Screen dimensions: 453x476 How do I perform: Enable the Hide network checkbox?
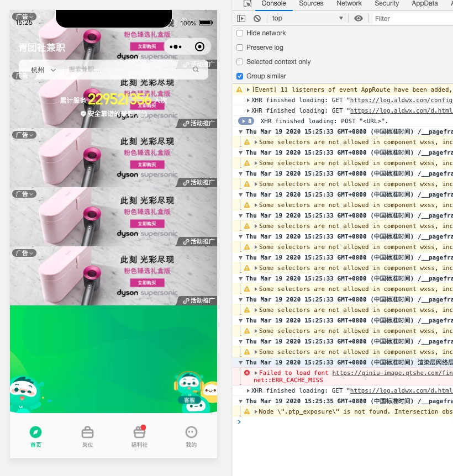(240, 33)
